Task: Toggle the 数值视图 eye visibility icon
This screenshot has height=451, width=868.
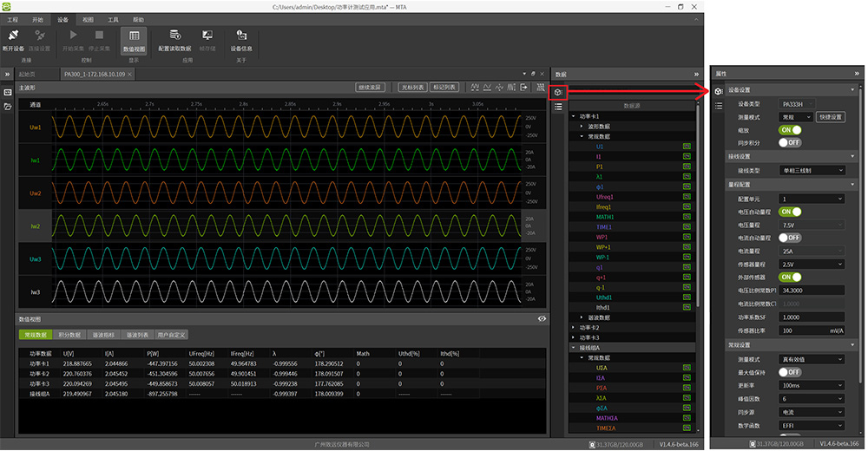Action: click(x=542, y=319)
